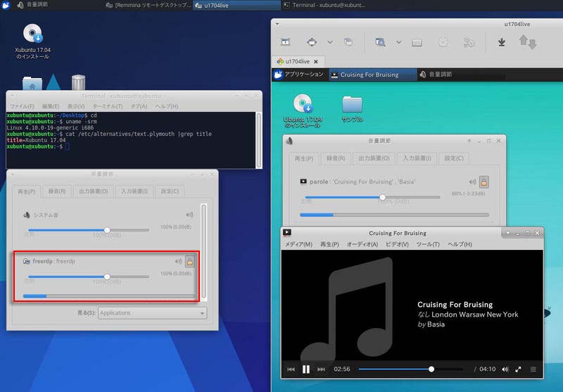
Task: Select host volume control 再生(P) tab
Action: (27, 191)
